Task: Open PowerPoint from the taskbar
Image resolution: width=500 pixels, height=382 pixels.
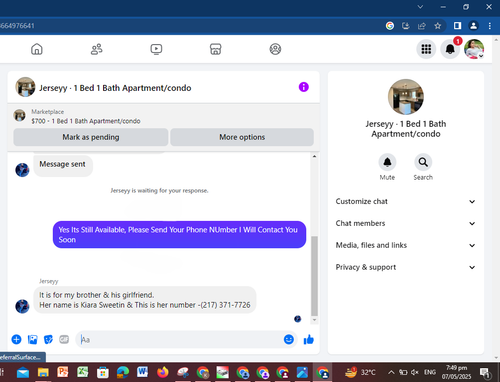Action: (x=63, y=372)
